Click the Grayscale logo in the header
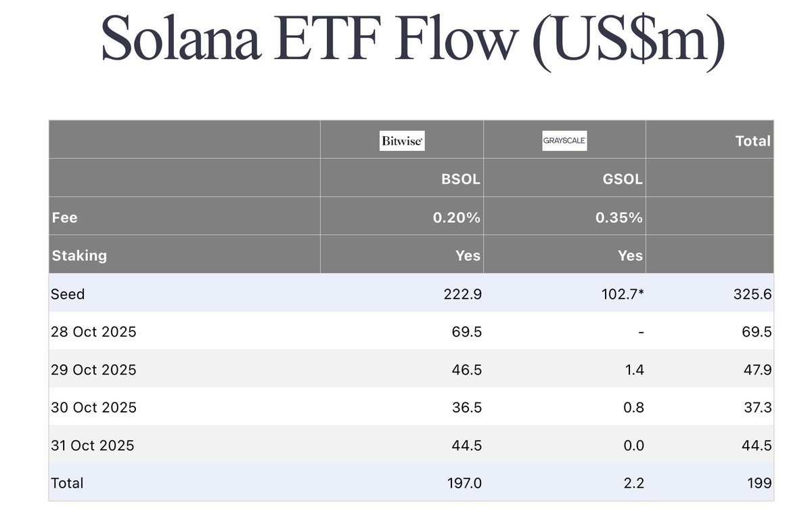Screen dimensions: 812x531 (x=564, y=141)
